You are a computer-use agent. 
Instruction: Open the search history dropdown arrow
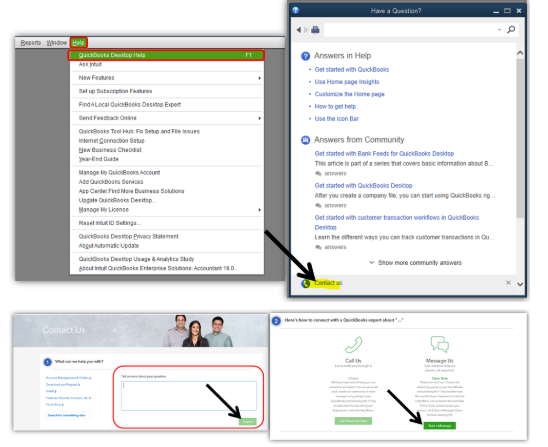(x=499, y=29)
